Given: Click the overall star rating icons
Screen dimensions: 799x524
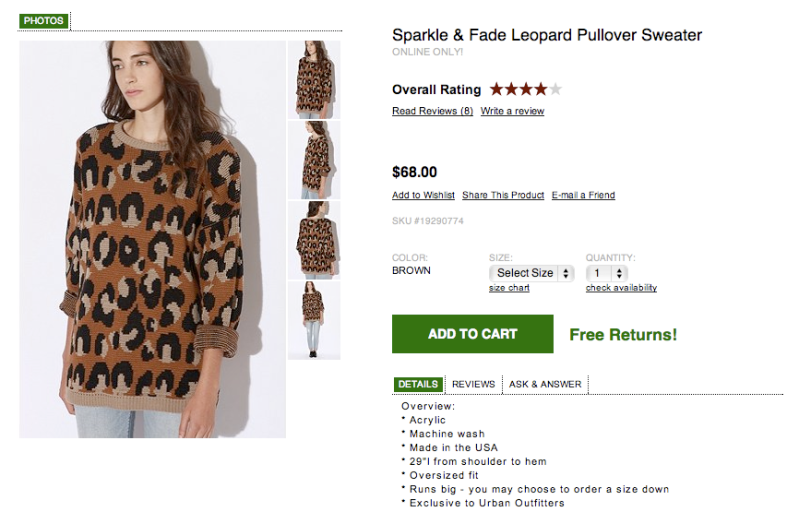Looking at the screenshot, I should [x=525, y=89].
